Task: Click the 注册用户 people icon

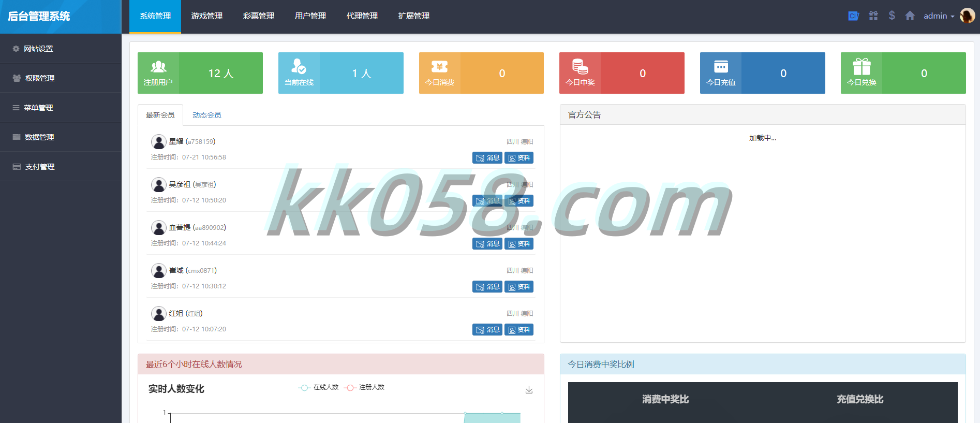Action: tap(158, 67)
